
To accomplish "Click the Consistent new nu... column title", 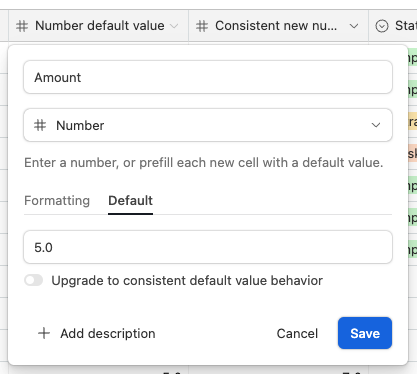I will tap(276, 26).
